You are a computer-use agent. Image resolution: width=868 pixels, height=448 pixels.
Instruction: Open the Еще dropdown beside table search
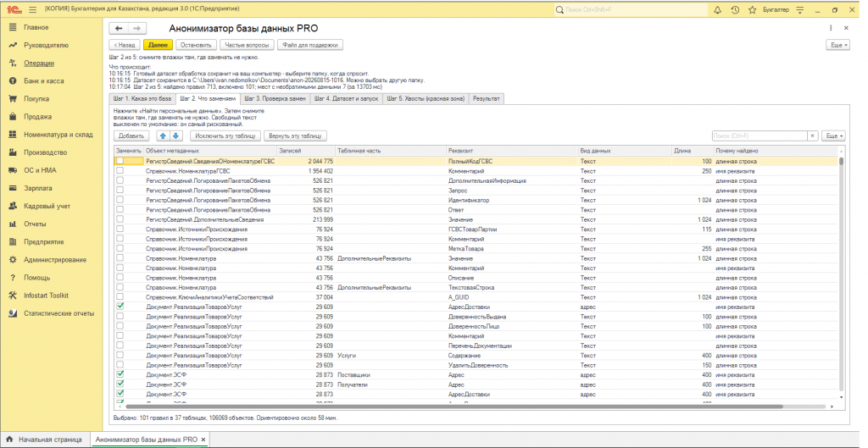834,136
